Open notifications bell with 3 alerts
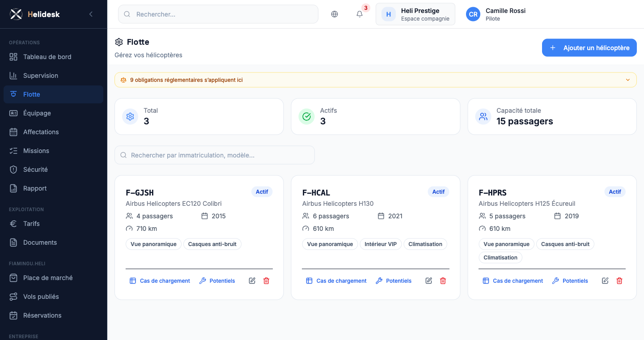The height and width of the screenshot is (340, 644). (x=360, y=14)
